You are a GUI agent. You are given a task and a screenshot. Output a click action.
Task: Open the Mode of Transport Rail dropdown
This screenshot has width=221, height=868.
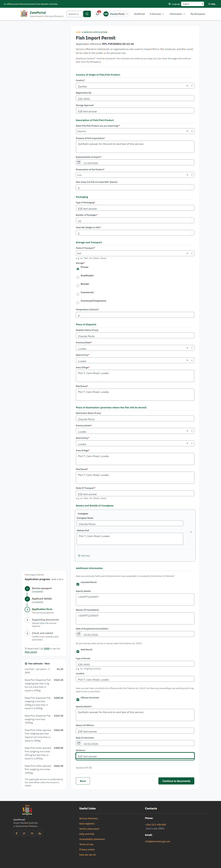192,253
